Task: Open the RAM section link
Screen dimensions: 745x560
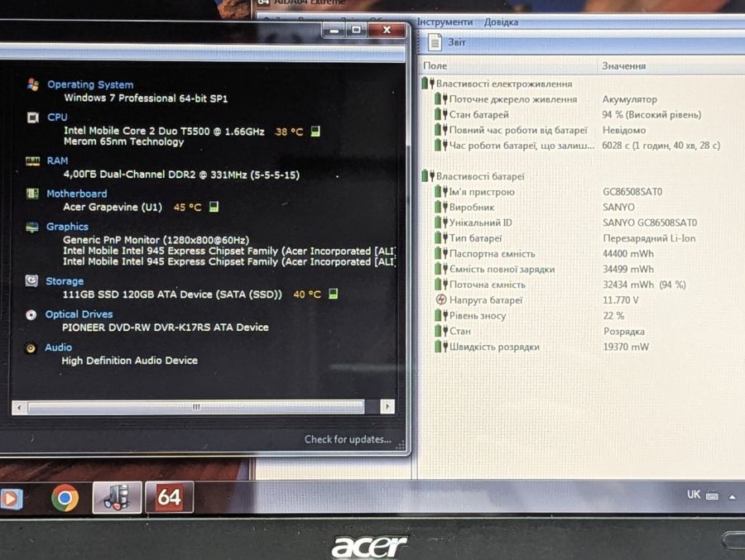Action: (57, 160)
